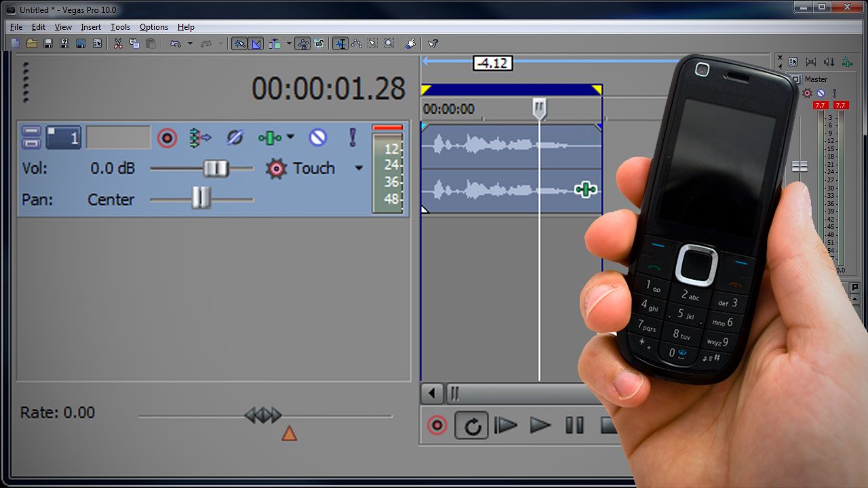Open the Tools menu
868x488 pixels.
(120, 27)
